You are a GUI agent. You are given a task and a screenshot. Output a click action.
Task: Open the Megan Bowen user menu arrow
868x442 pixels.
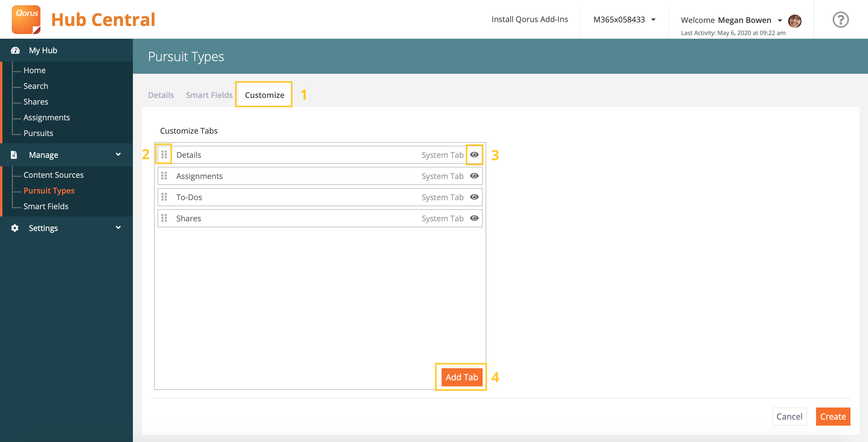pos(780,21)
